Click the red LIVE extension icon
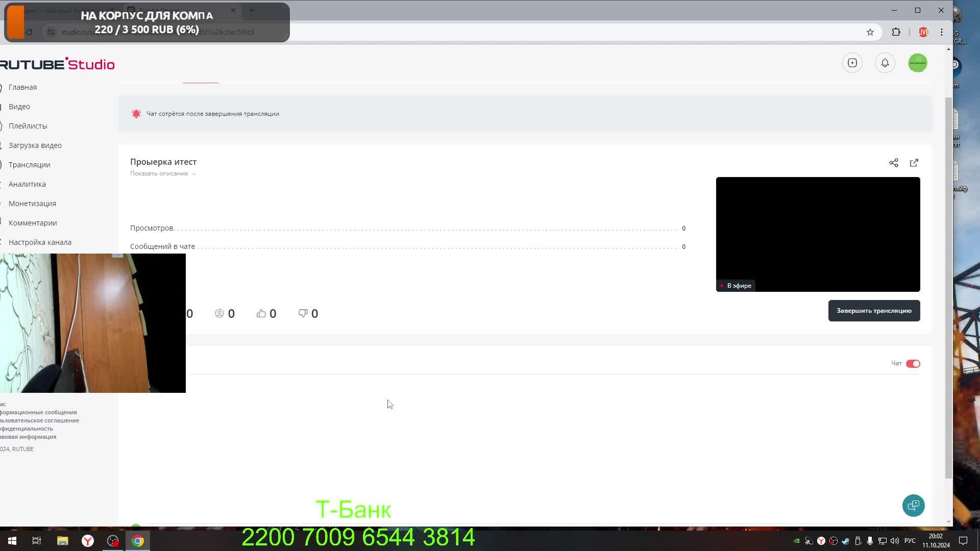This screenshot has width=980, height=551. tap(923, 32)
